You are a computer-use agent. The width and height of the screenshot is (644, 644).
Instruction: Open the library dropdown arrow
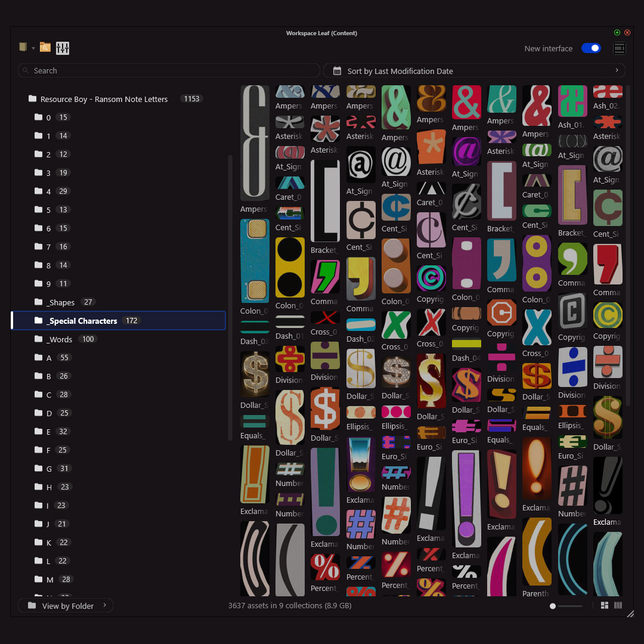point(33,48)
